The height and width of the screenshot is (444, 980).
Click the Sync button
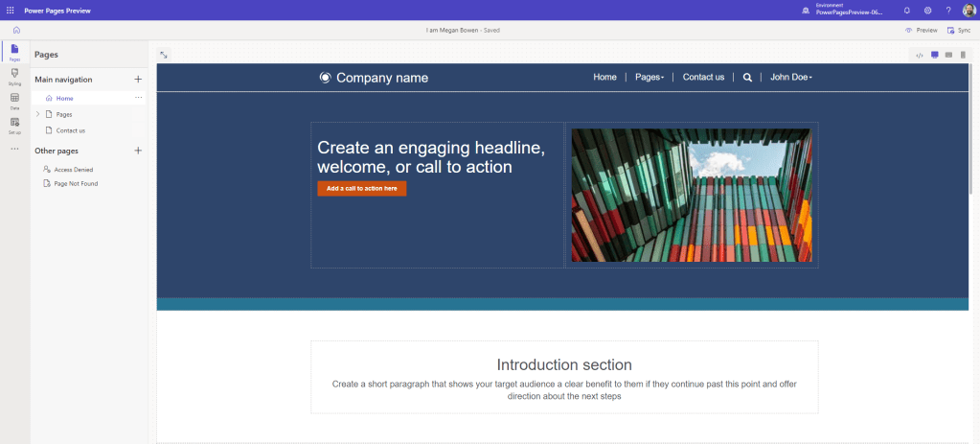click(958, 30)
